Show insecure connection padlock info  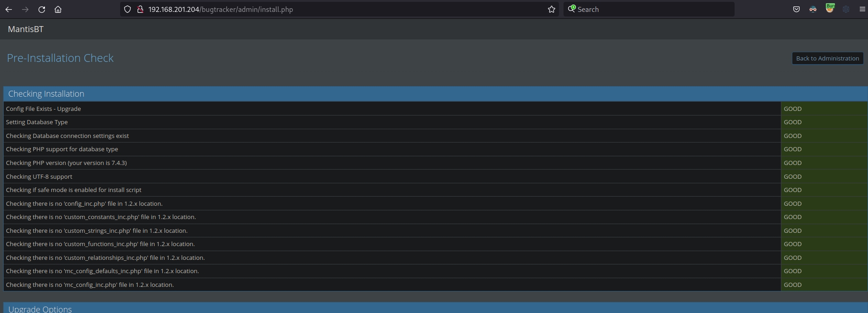coord(140,9)
